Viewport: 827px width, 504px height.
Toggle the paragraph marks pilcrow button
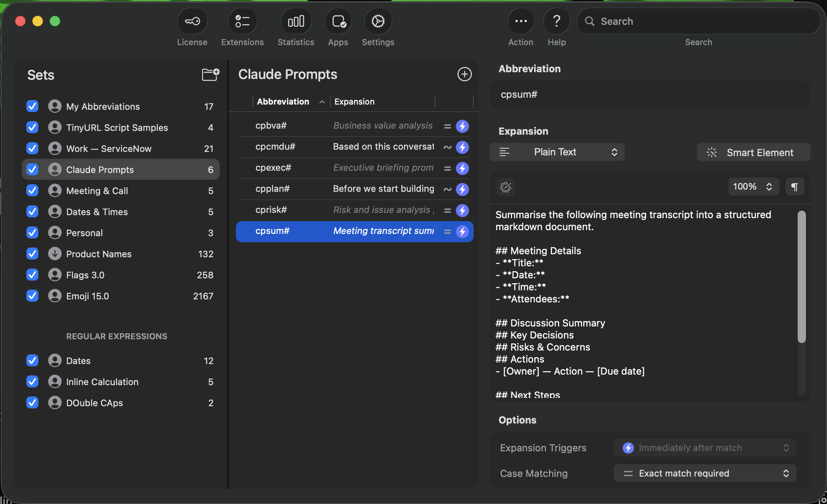pos(795,187)
